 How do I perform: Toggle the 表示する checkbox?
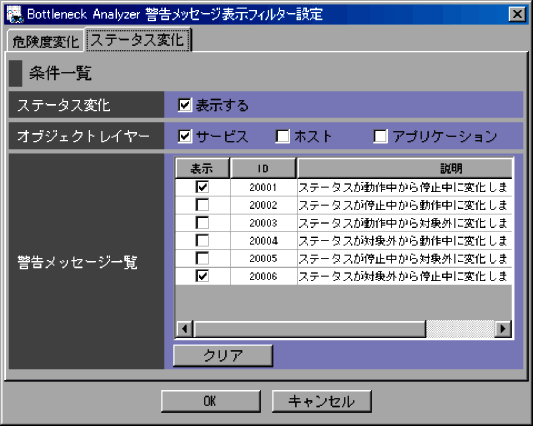(x=185, y=105)
